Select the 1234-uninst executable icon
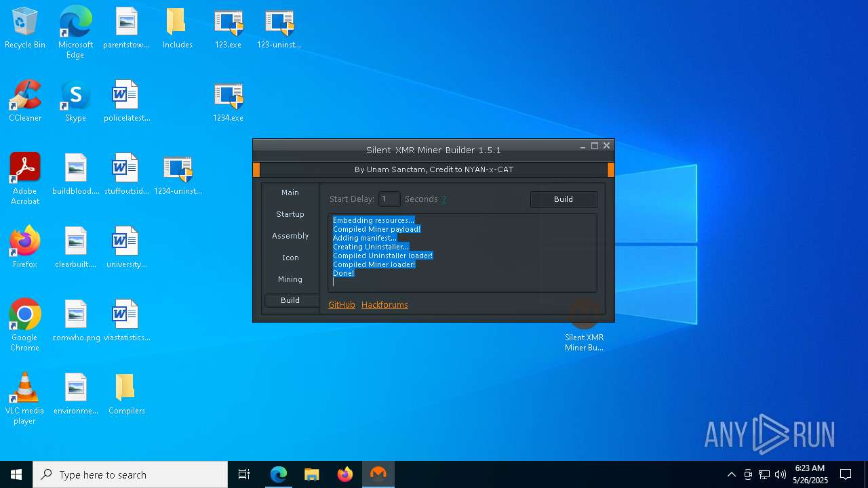868x488 pixels. click(178, 175)
